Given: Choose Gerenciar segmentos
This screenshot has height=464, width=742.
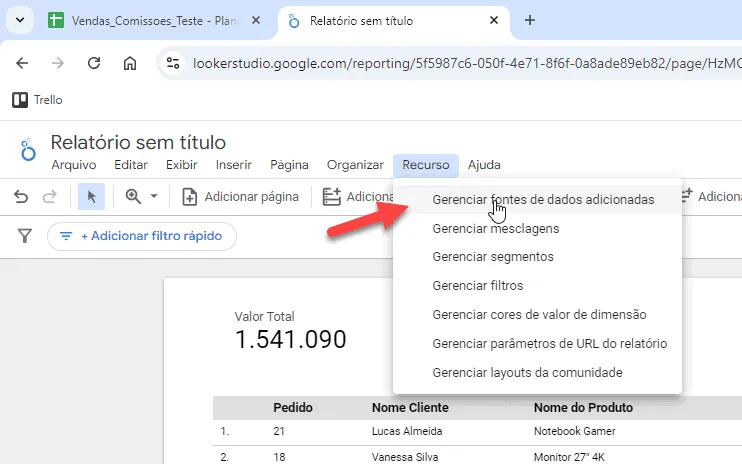Looking at the screenshot, I should click(x=538, y=257).
